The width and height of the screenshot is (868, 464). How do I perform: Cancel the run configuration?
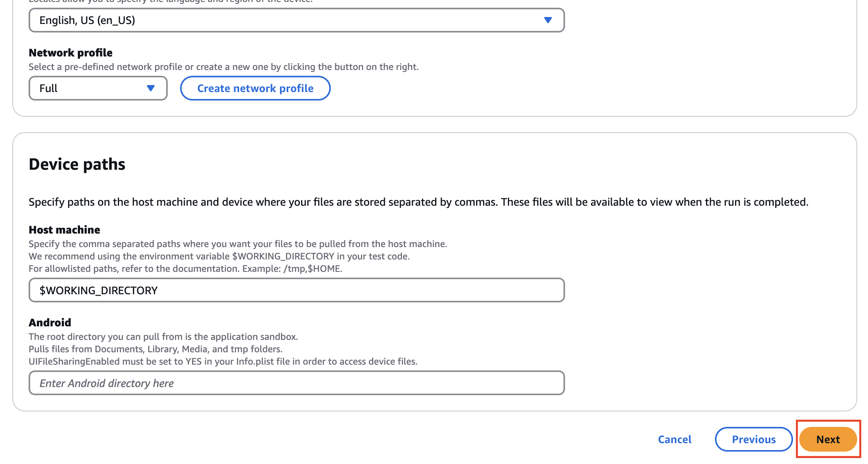pyautogui.click(x=675, y=439)
